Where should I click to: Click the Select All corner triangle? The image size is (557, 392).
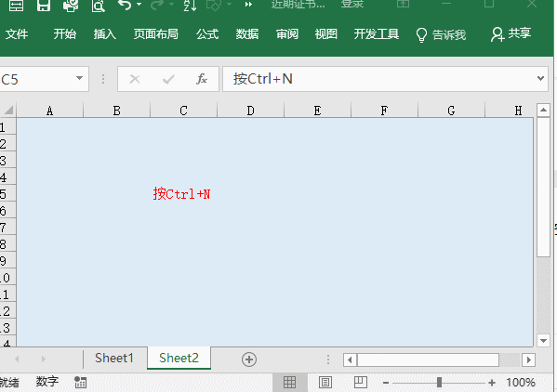coord(8,110)
